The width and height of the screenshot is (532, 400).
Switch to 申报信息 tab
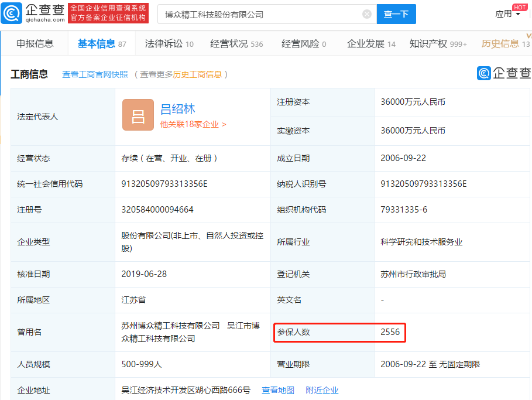(x=35, y=43)
